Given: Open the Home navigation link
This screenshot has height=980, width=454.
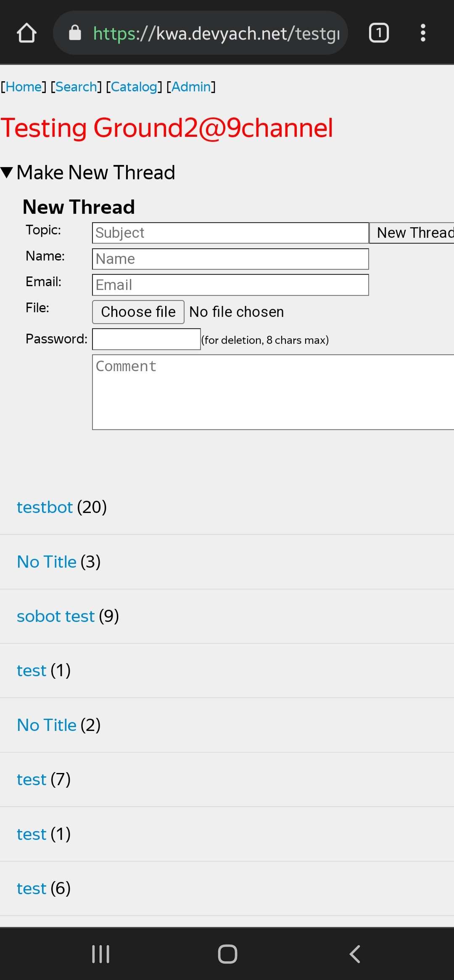Looking at the screenshot, I should [24, 87].
